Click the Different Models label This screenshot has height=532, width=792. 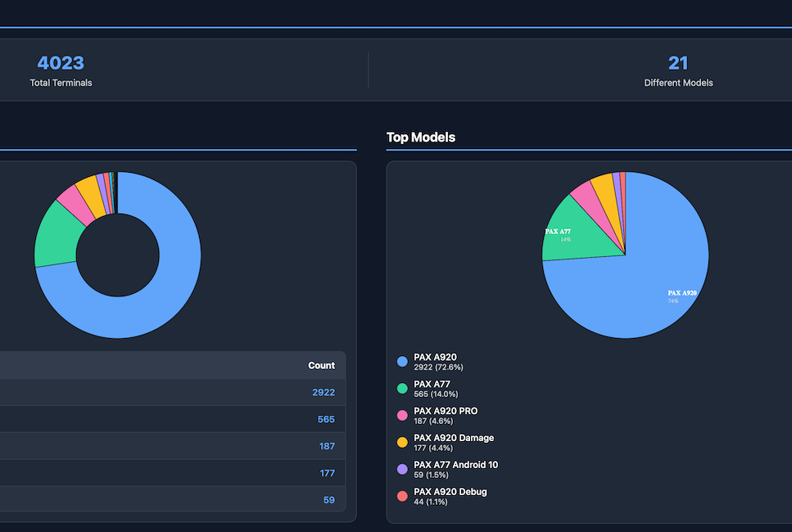(678, 83)
